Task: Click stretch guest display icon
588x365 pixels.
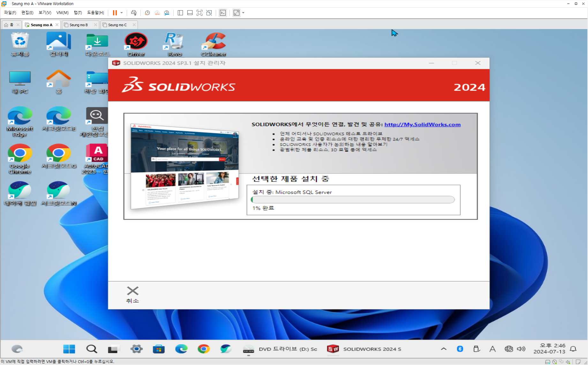Action: click(x=237, y=13)
